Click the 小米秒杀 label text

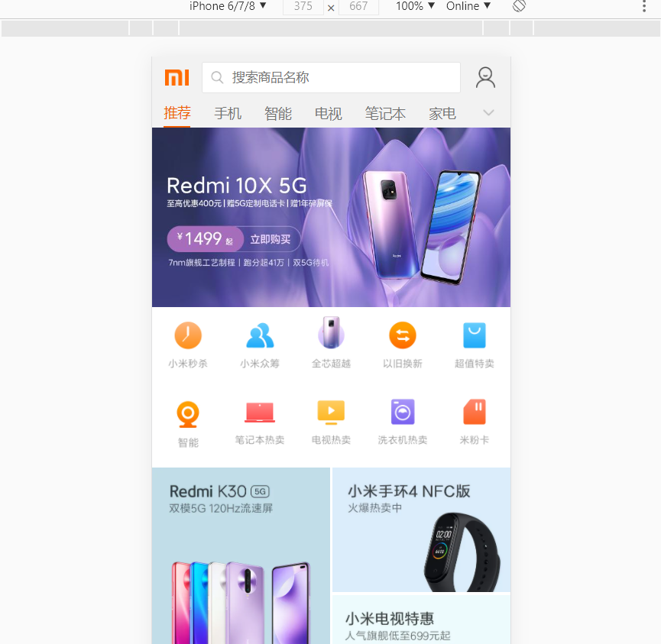pyautogui.click(x=188, y=364)
